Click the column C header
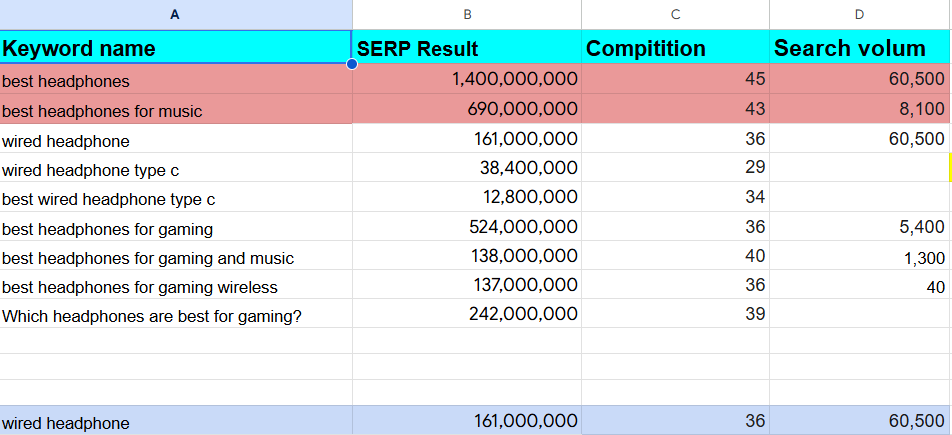 pos(675,14)
